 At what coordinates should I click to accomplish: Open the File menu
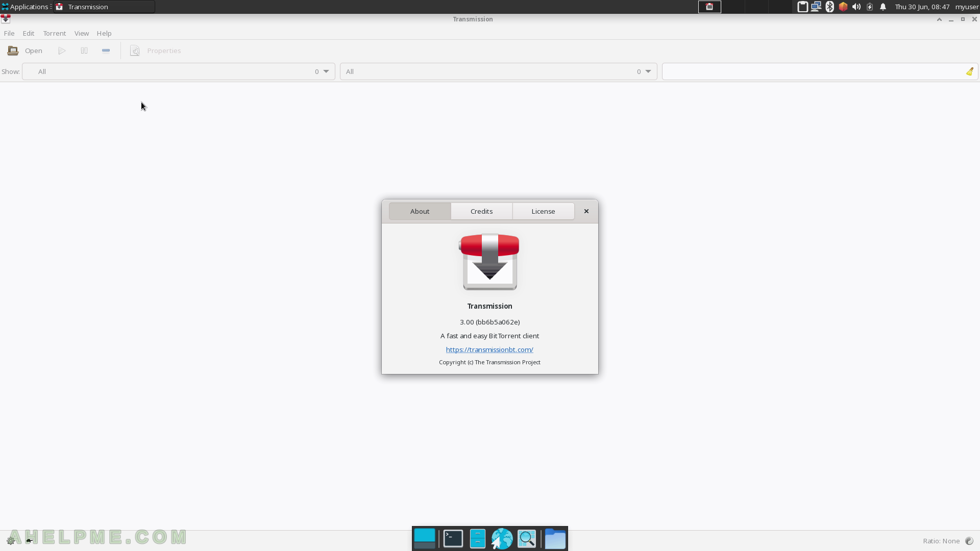click(x=9, y=33)
